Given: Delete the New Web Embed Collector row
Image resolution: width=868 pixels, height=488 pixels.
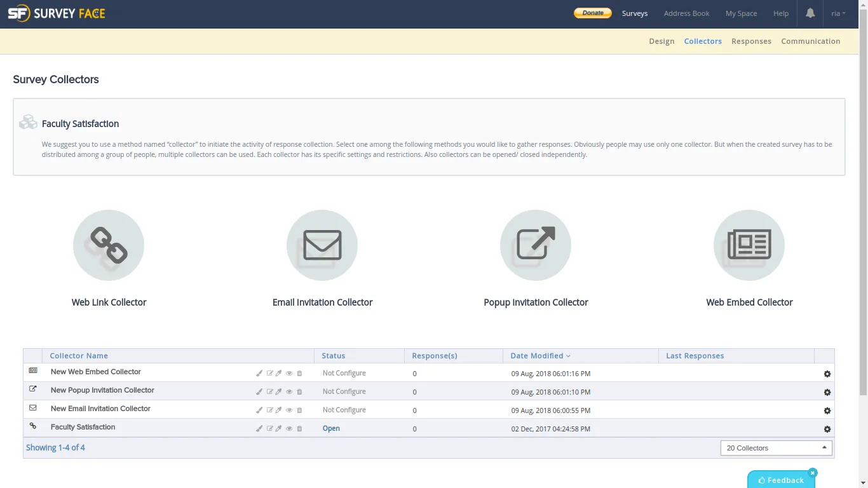Looking at the screenshot, I should [x=300, y=374].
